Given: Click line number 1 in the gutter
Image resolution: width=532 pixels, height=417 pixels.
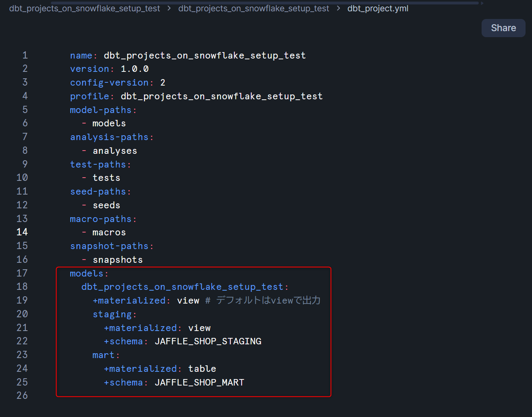Looking at the screenshot, I should tap(25, 55).
